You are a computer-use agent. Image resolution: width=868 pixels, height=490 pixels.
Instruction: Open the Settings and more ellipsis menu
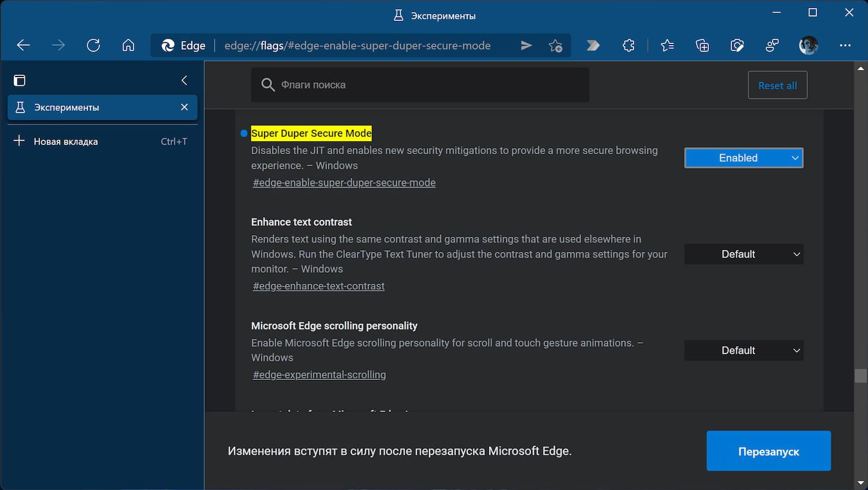(x=845, y=45)
